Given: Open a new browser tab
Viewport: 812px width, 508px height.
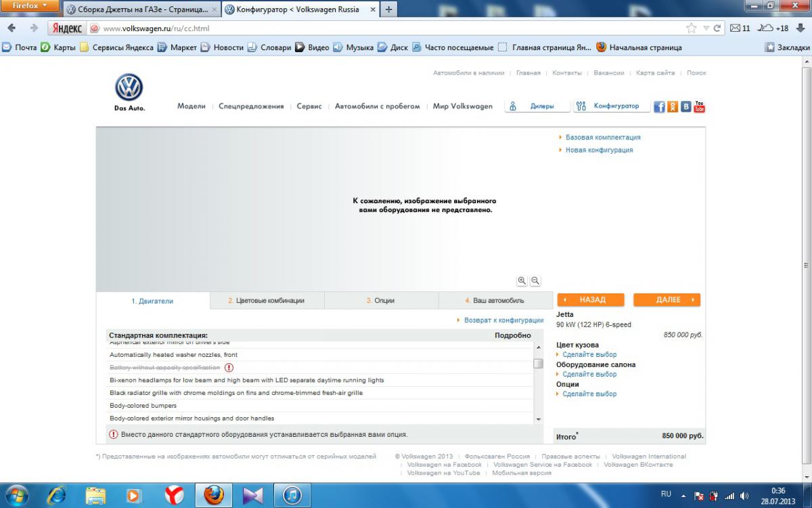Looking at the screenshot, I should tap(388, 9).
